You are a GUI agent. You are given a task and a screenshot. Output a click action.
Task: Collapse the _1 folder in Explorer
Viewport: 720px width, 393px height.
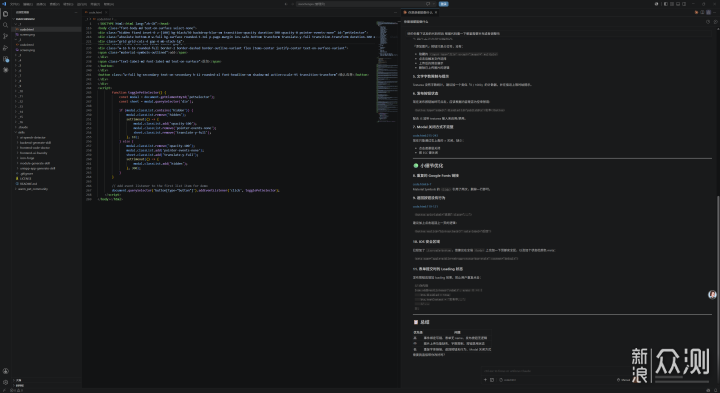pos(17,24)
